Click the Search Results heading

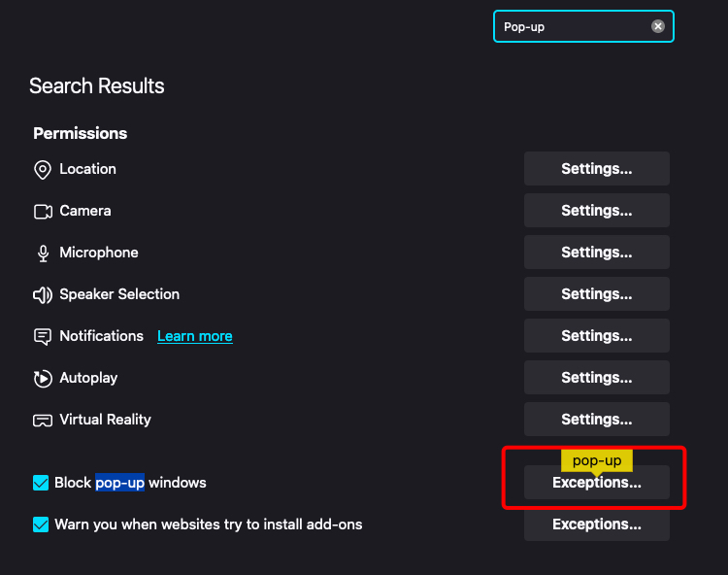[x=96, y=85]
